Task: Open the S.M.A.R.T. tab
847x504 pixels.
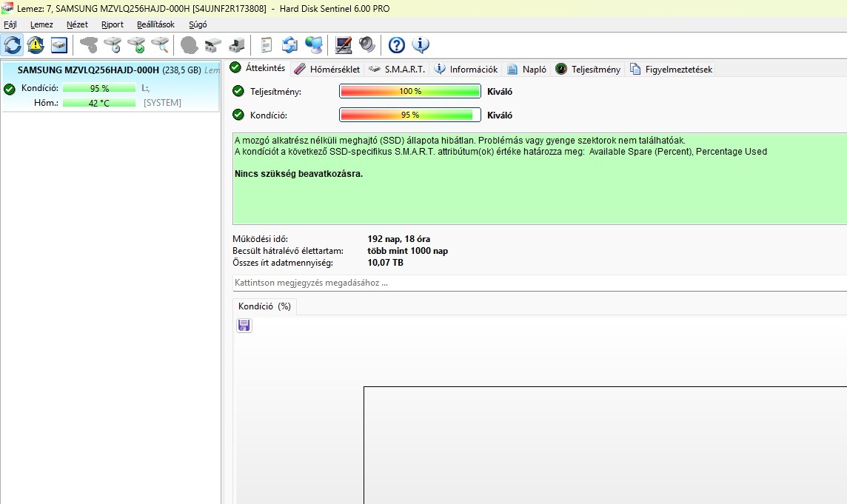Action: point(397,69)
